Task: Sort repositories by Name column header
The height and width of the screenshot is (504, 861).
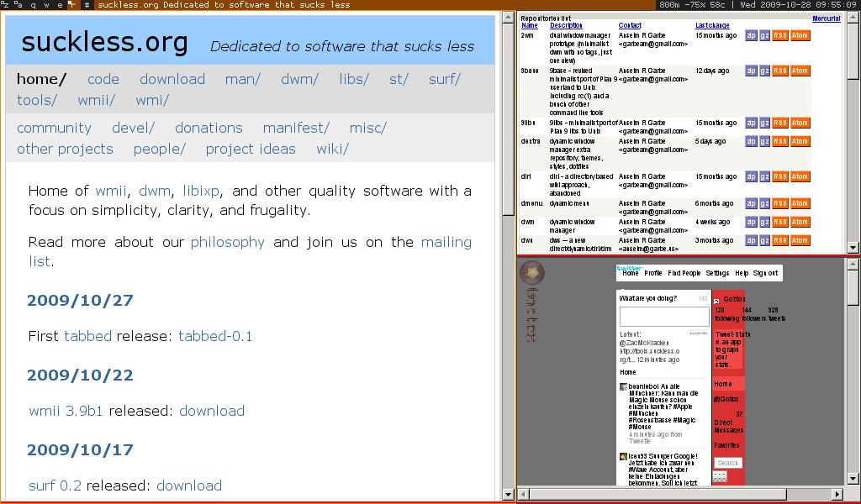Action: (x=529, y=26)
